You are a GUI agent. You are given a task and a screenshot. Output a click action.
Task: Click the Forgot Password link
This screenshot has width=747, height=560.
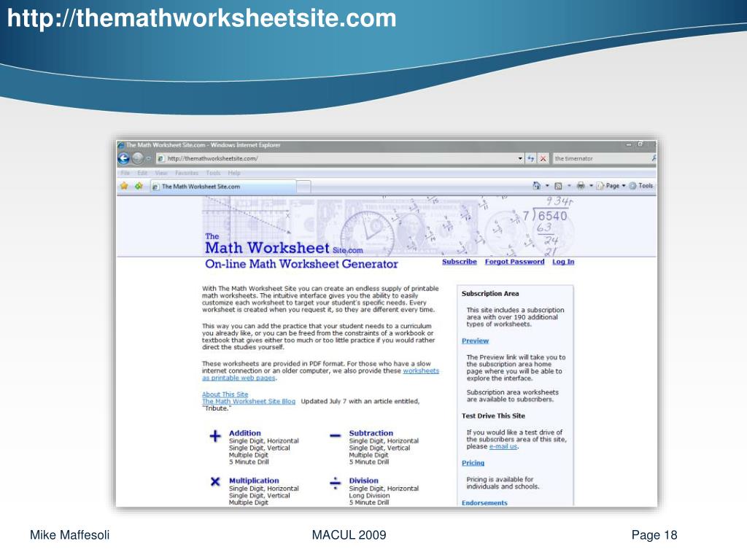pyautogui.click(x=514, y=262)
